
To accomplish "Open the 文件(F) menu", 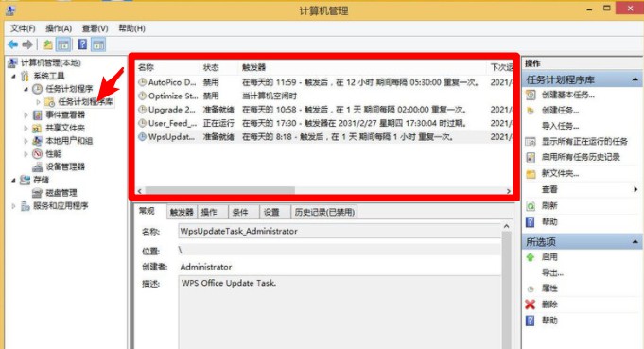I will [23, 28].
